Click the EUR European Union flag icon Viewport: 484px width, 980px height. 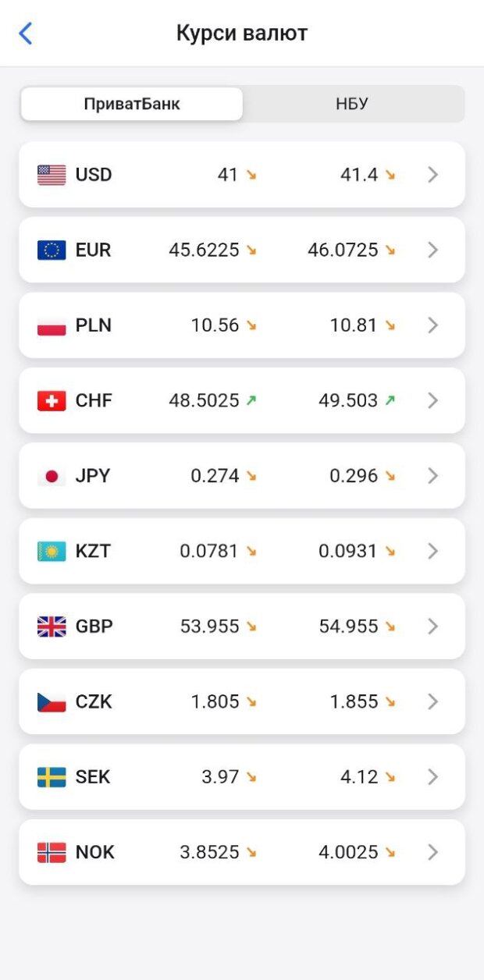[52, 250]
